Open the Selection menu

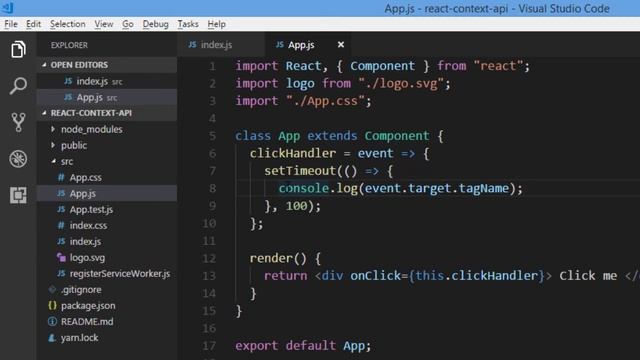pos(68,24)
